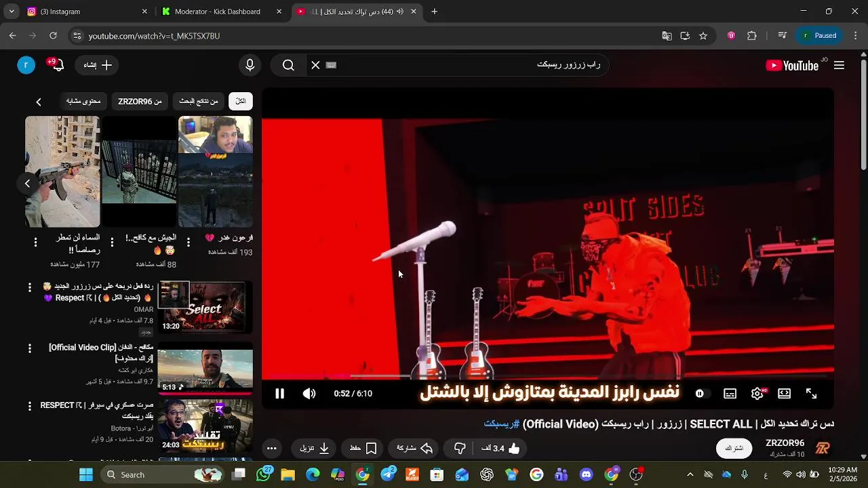868x488 pixels.
Task: Open the ZRZOR96 channel name link
Action: [x=785, y=443]
